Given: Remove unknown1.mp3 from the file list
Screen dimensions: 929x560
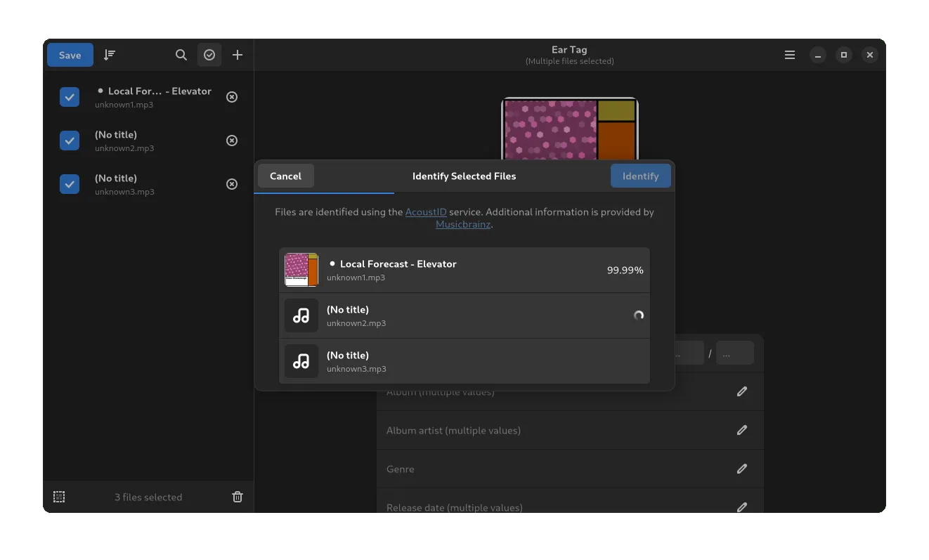Looking at the screenshot, I should tap(232, 97).
